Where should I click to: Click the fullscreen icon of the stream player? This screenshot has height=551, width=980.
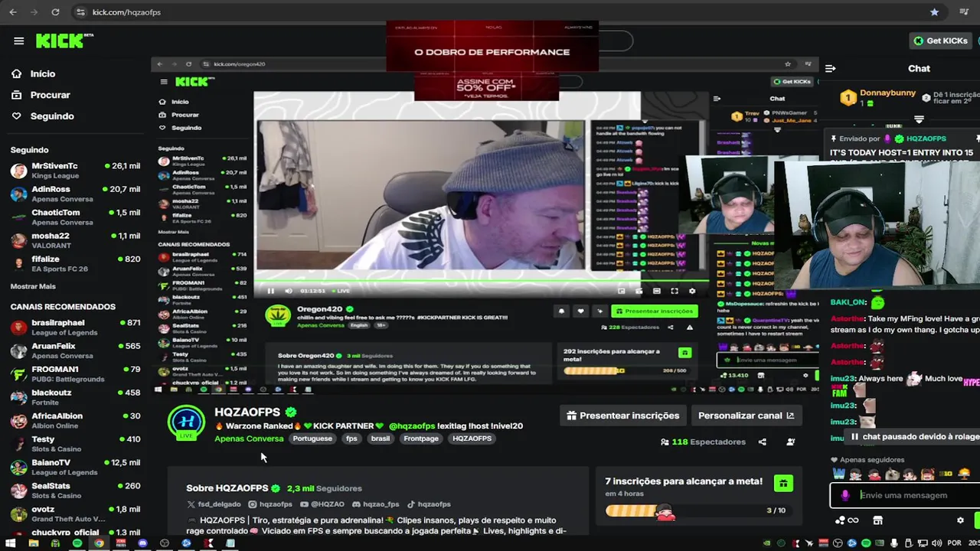point(675,291)
